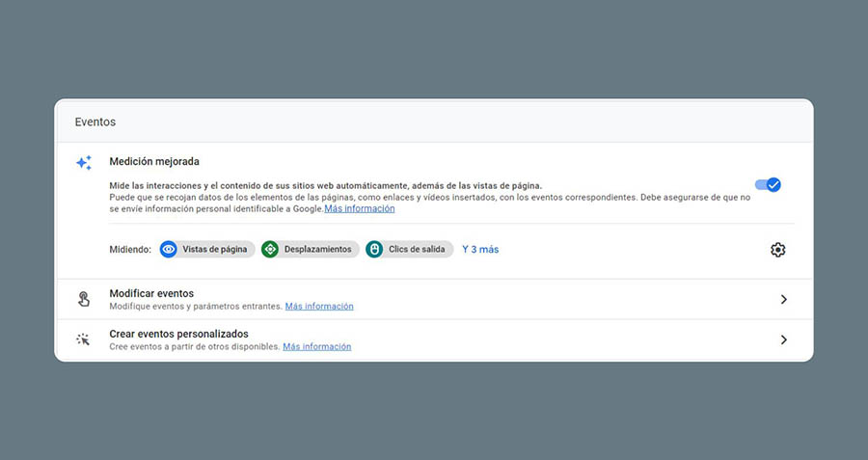The width and height of the screenshot is (868, 460).
Task: Select the Modificar eventos row title
Action: (x=151, y=293)
